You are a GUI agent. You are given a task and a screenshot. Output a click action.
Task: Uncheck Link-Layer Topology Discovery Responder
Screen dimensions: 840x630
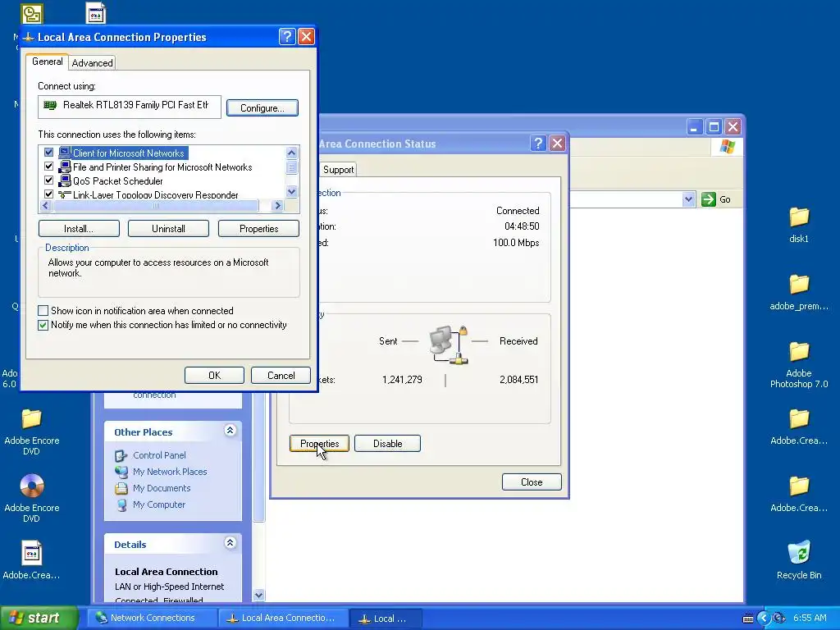coord(48,194)
